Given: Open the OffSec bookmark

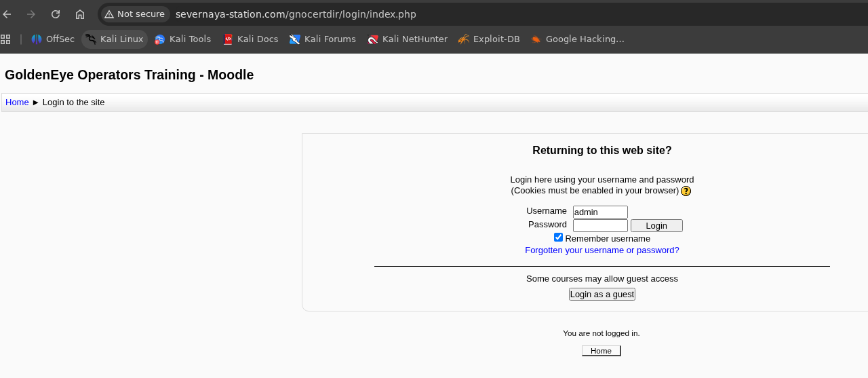Looking at the screenshot, I should tap(53, 39).
